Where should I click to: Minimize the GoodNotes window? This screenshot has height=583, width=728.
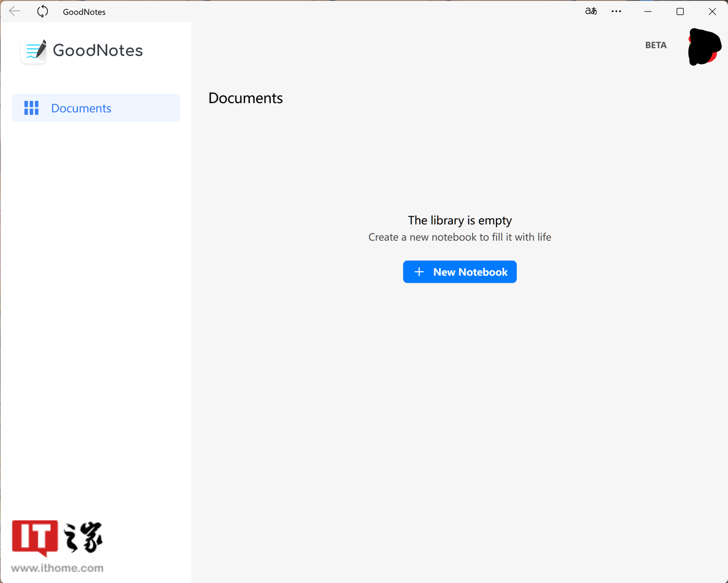[x=648, y=11]
